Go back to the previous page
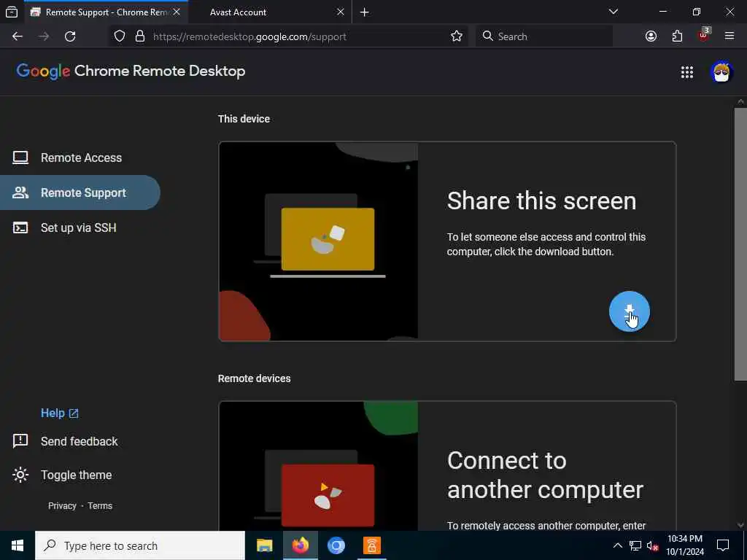The image size is (747, 560). click(18, 36)
